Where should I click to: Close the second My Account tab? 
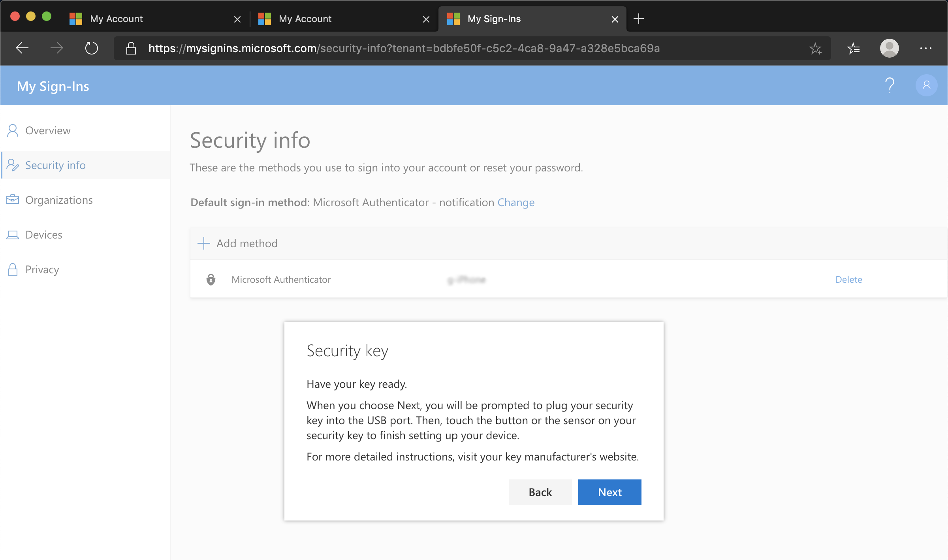(x=426, y=19)
